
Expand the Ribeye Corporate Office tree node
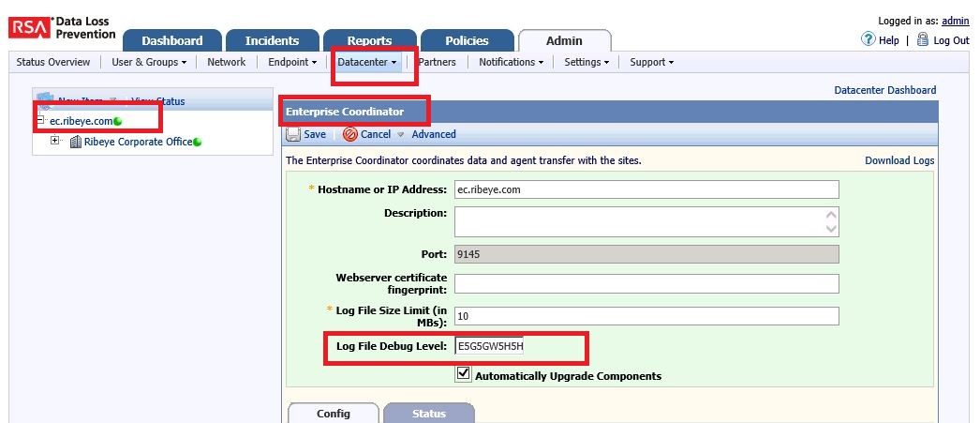(x=55, y=141)
